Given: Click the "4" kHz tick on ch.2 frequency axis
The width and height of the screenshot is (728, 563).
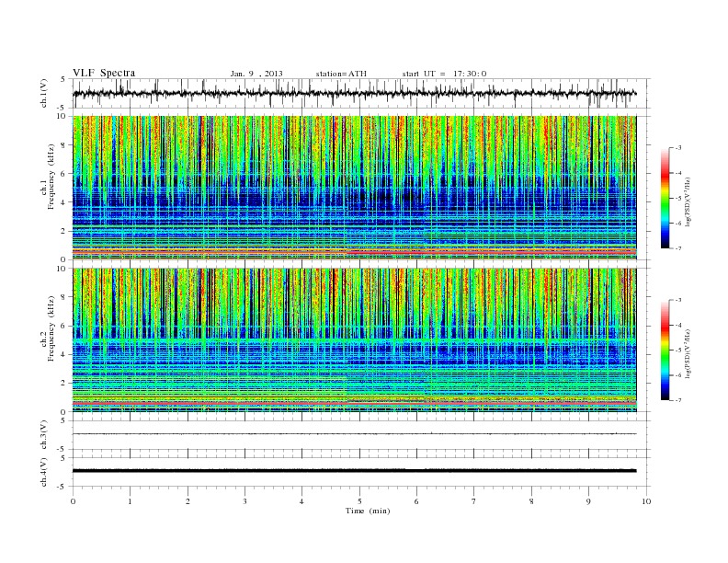Looking at the screenshot, I should coord(64,355).
